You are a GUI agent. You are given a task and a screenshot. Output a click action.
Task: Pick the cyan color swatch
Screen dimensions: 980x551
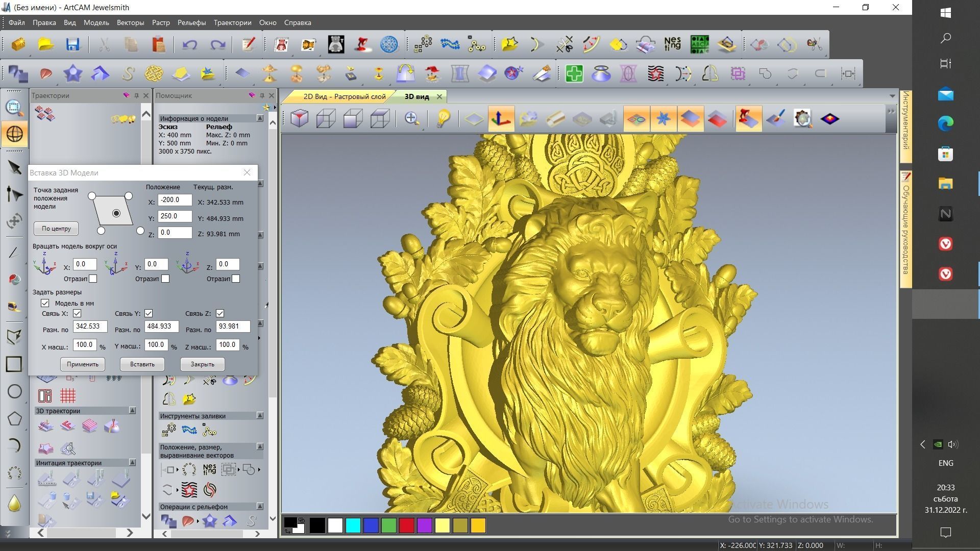click(353, 525)
